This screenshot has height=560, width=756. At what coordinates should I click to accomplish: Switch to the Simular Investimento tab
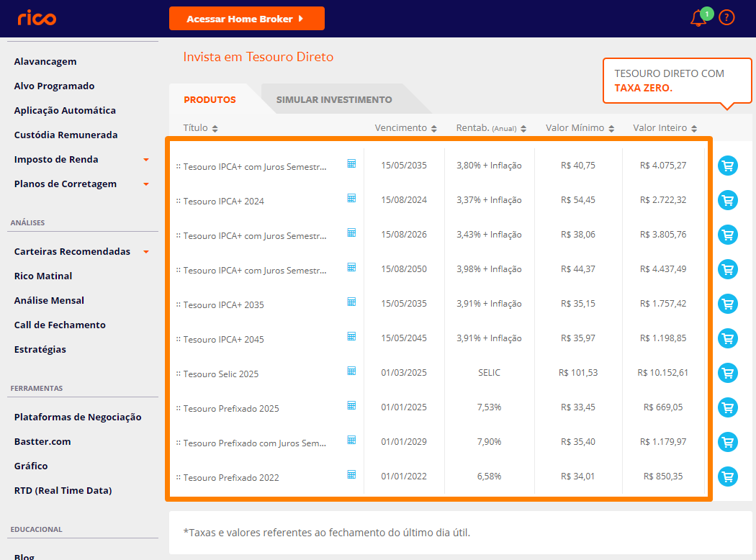pos(334,100)
